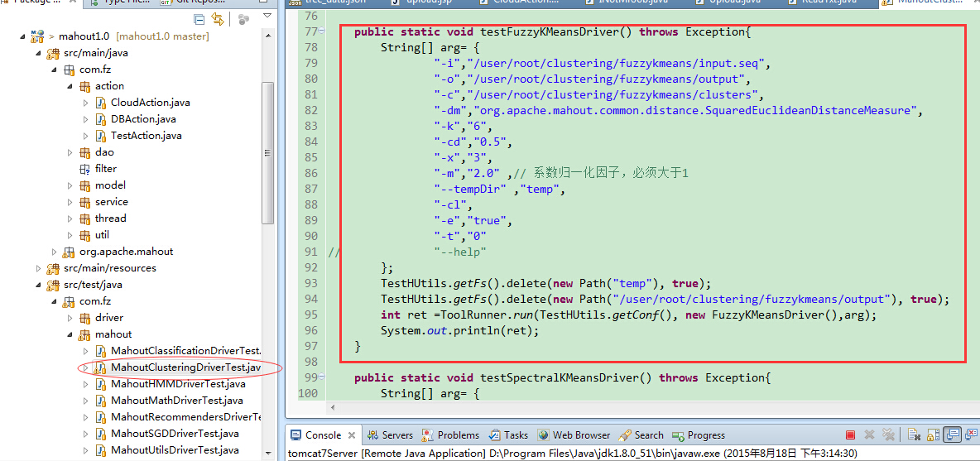Toggle Show Console on standard out change
980x461 pixels.
pos(953,435)
